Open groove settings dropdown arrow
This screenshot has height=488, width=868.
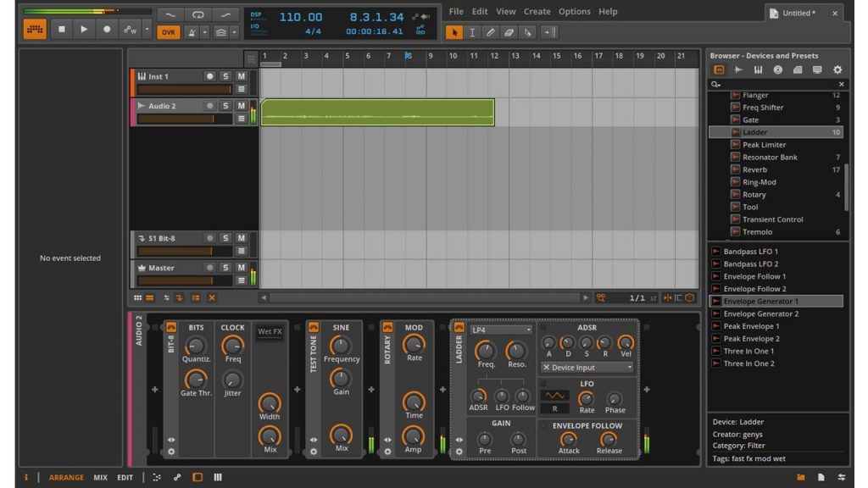pyautogui.click(x=234, y=33)
